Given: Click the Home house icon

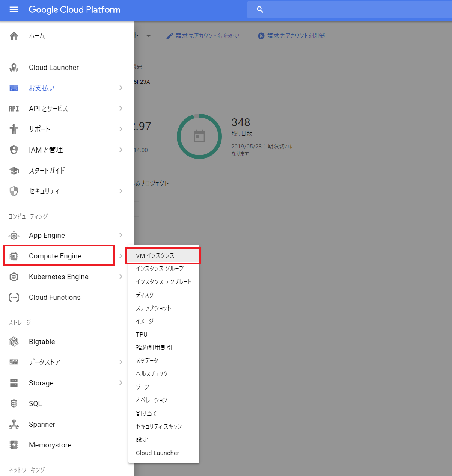Looking at the screenshot, I should pyautogui.click(x=14, y=36).
